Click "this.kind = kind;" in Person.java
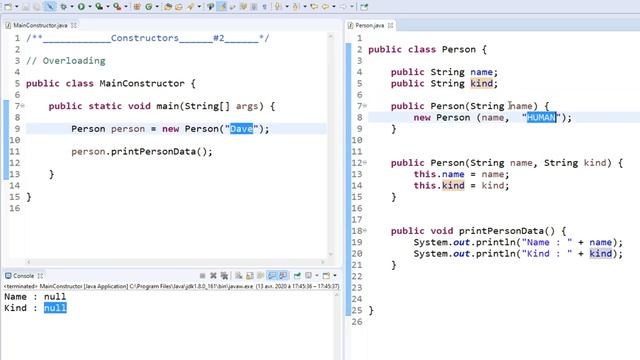 (x=461, y=186)
